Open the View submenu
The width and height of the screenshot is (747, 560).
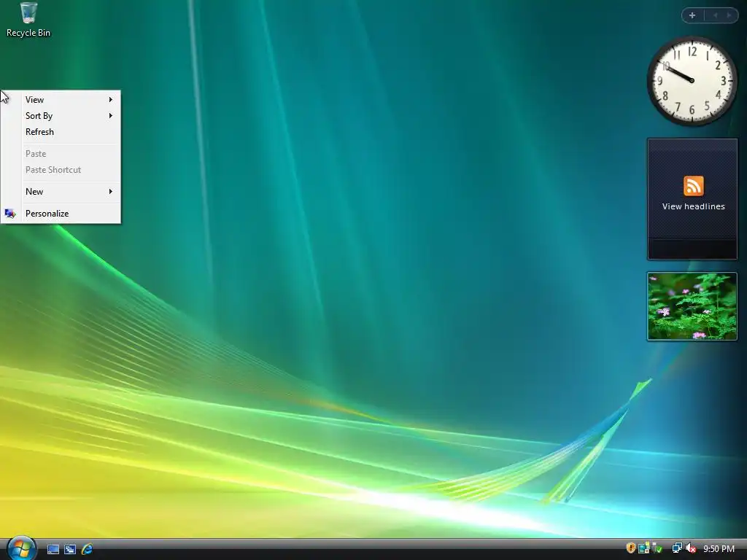pyautogui.click(x=61, y=99)
